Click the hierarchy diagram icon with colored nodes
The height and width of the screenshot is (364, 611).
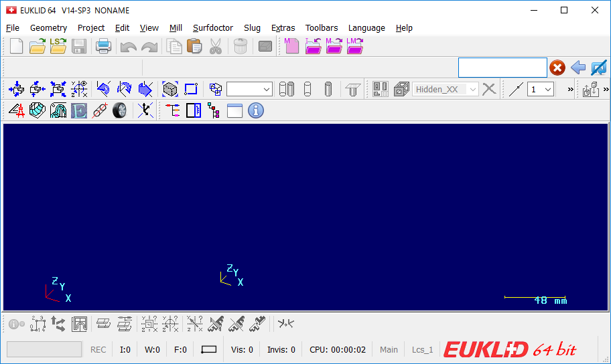tap(214, 110)
